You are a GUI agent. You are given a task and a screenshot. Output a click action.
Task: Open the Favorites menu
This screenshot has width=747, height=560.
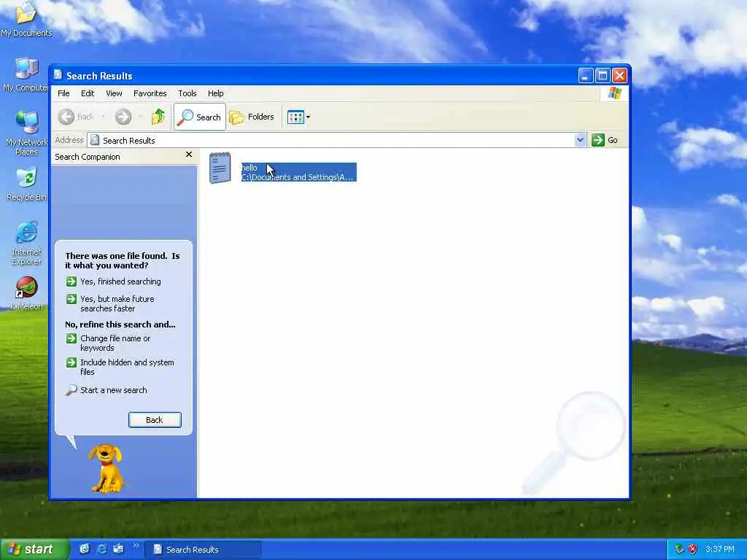(x=150, y=93)
